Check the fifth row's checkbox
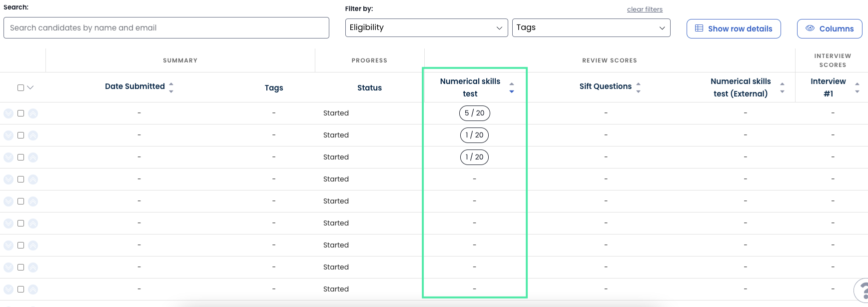Screen dimensions: 868x307 [20, 201]
